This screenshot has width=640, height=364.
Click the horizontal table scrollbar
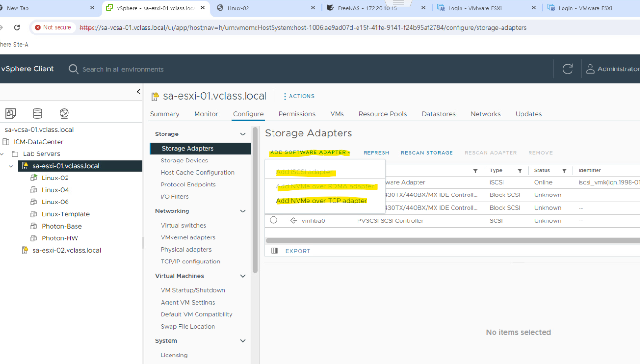click(x=452, y=240)
